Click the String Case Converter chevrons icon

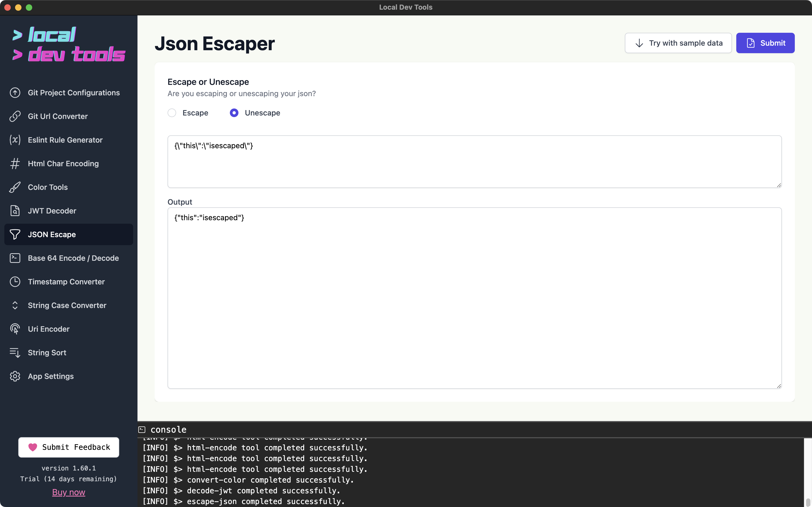tap(15, 306)
